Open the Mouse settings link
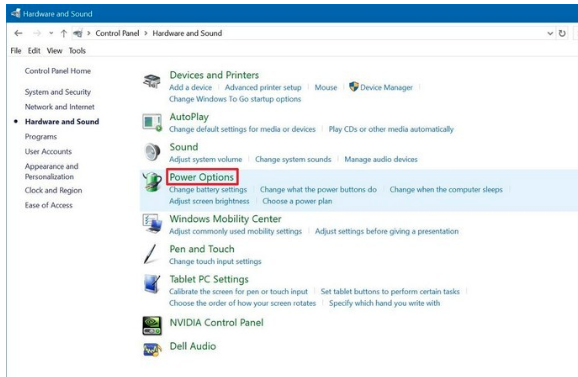The image size is (578, 377). 326,88
